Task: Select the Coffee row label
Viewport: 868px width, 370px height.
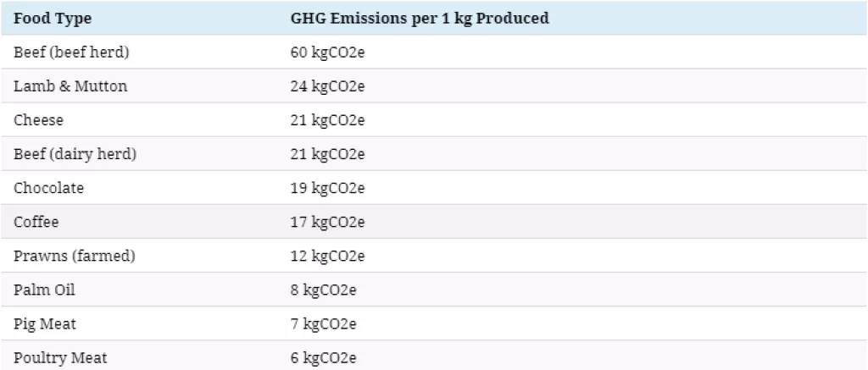Action: pyautogui.click(x=36, y=222)
